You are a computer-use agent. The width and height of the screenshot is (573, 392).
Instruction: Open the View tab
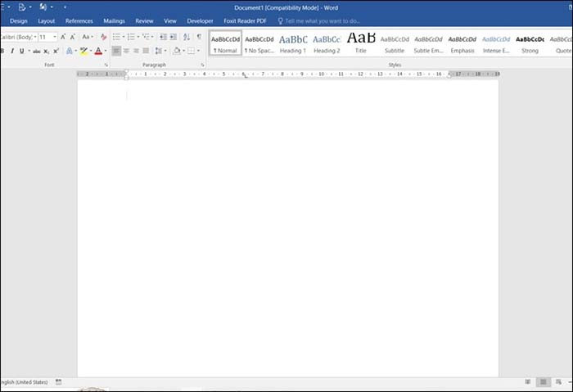tap(170, 21)
